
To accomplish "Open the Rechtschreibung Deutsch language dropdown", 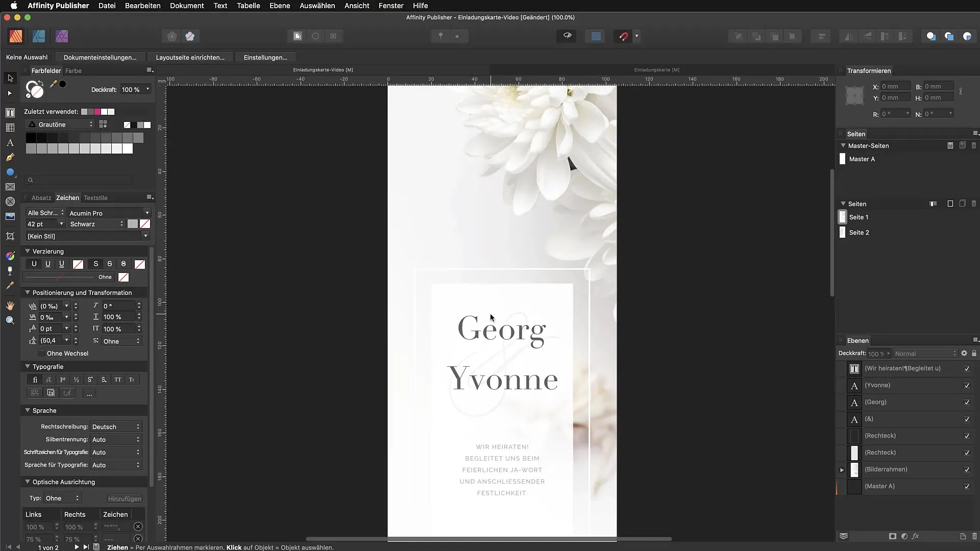I will (115, 427).
